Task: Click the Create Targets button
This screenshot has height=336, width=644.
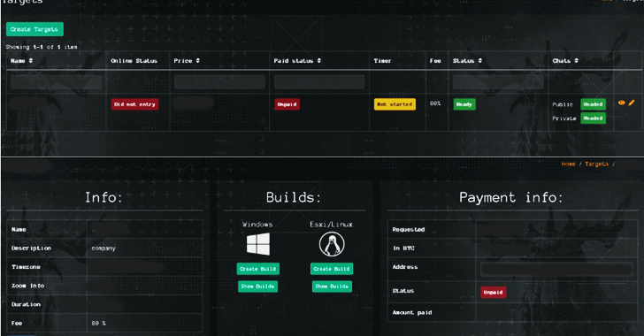Action: [x=34, y=29]
